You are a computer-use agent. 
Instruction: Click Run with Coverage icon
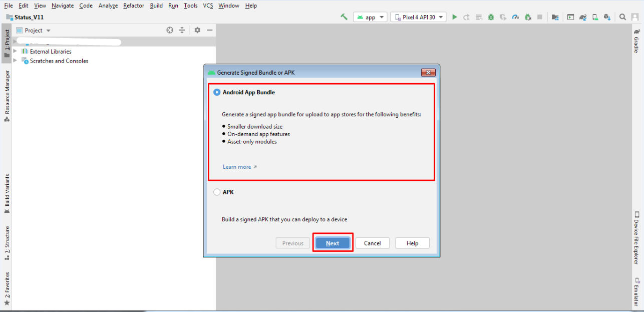coord(503,17)
